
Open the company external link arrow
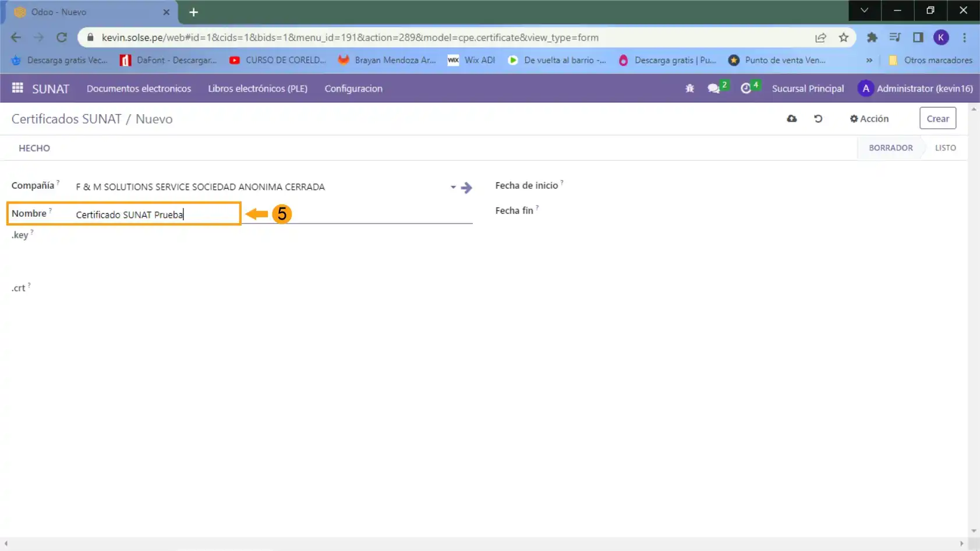tap(466, 188)
